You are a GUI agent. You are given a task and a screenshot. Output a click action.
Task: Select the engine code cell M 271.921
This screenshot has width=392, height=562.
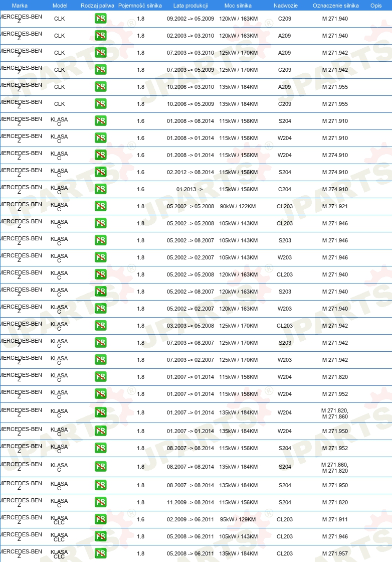(335, 206)
